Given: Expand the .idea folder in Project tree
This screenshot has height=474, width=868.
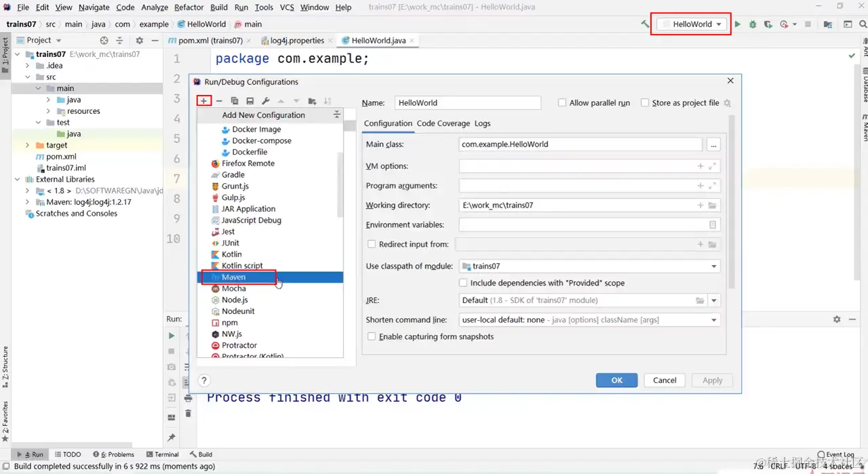Looking at the screenshot, I should tap(27, 66).
